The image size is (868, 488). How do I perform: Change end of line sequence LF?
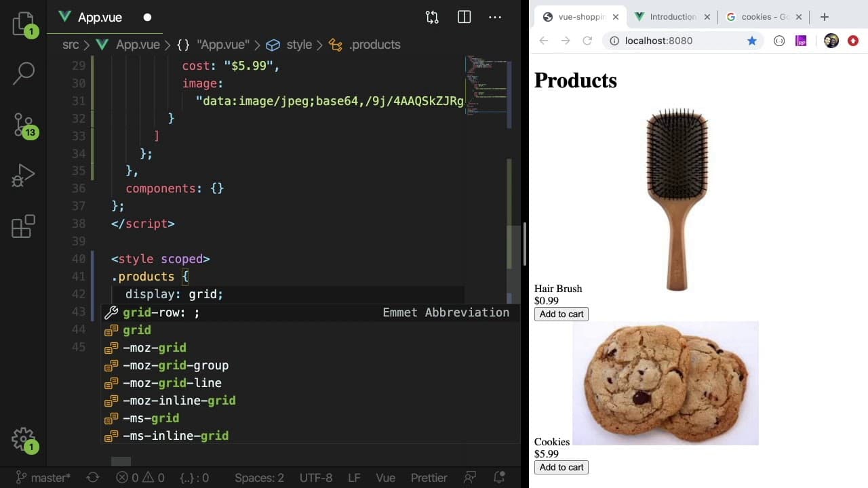click(x=354, y=478)
